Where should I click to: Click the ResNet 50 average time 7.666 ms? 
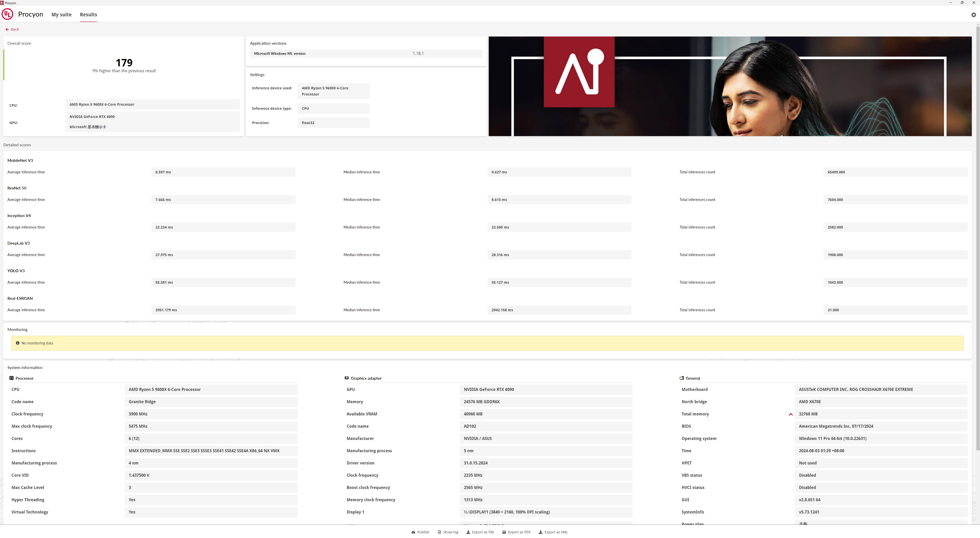(x=223, y=200)
